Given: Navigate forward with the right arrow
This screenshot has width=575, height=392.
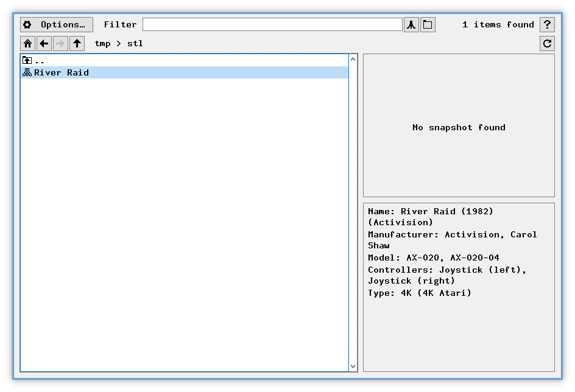Looking at the screenshot, I should point(60,44).
